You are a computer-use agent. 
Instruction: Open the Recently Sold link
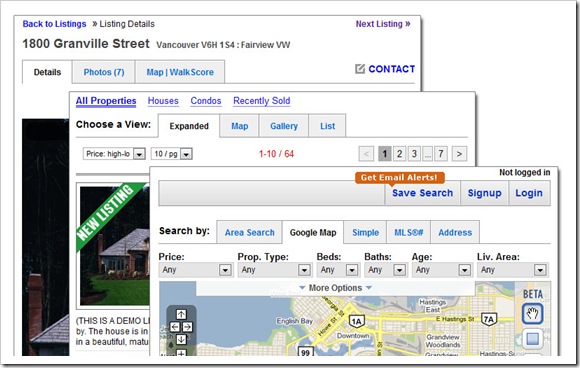(262, 101)
